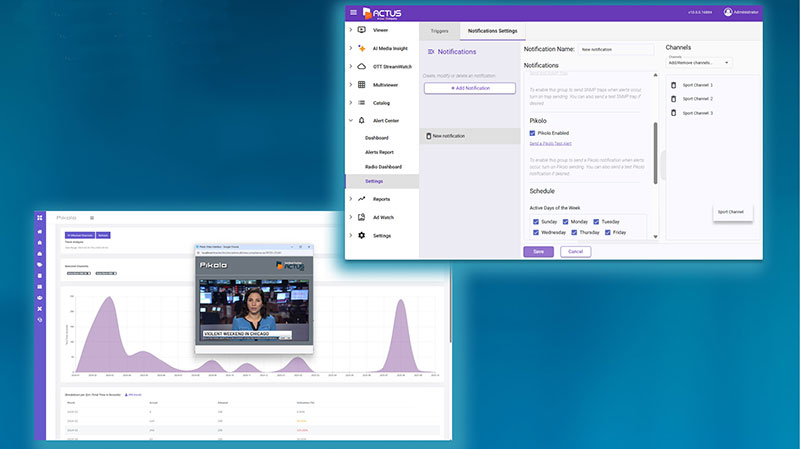The width and height of the screenshot is (800, 449).
Task: Delete Sport Channel 1 with trash icon
Action: coord(674,85)
